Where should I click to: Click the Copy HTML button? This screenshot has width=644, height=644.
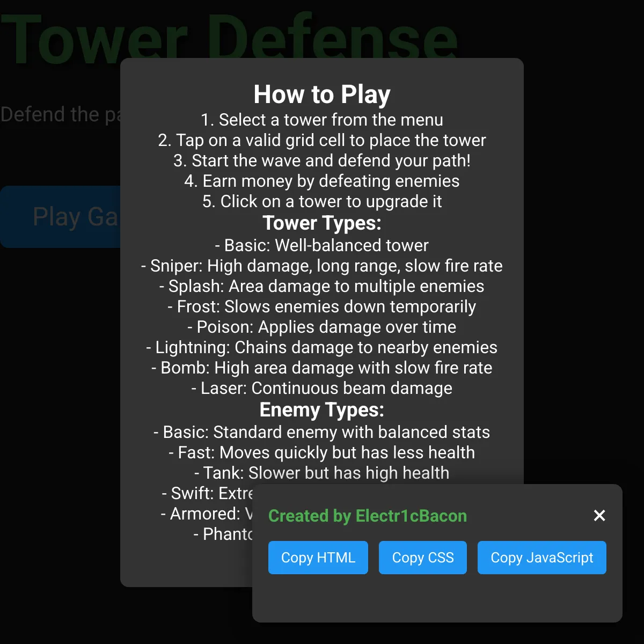click(318, 558)
